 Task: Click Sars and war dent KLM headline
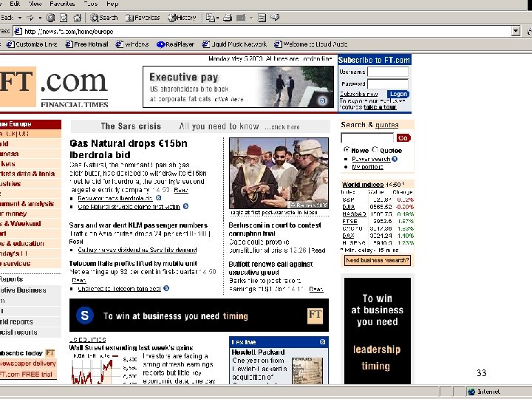138,225
